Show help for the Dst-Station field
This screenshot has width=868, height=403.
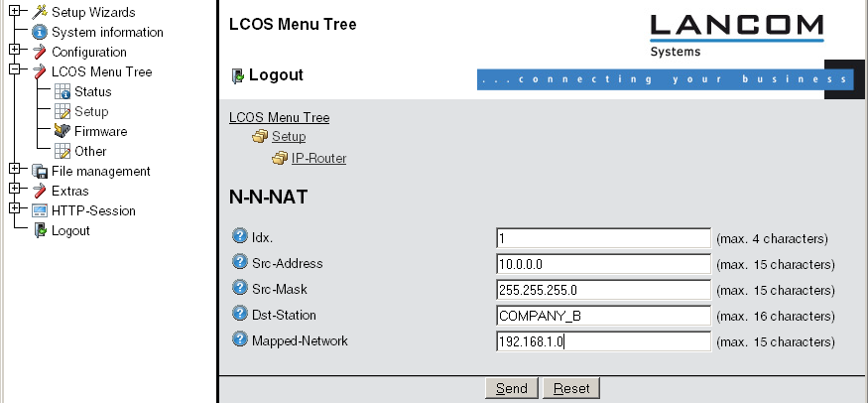coord(239,314)
